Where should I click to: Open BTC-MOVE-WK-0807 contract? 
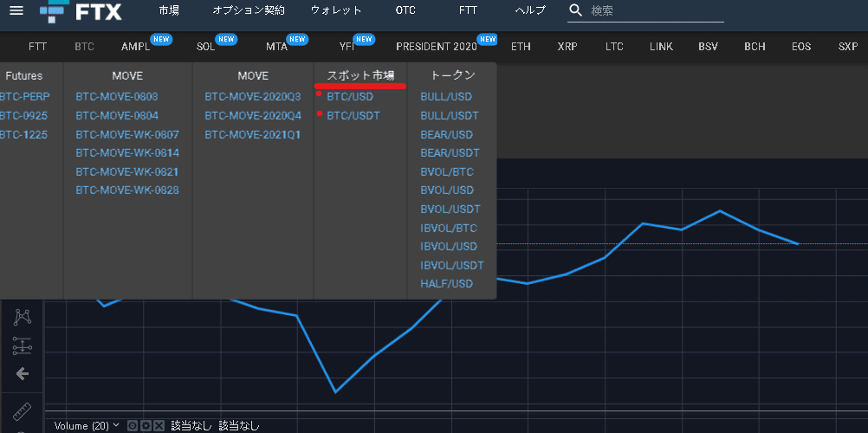coord(127,134)
